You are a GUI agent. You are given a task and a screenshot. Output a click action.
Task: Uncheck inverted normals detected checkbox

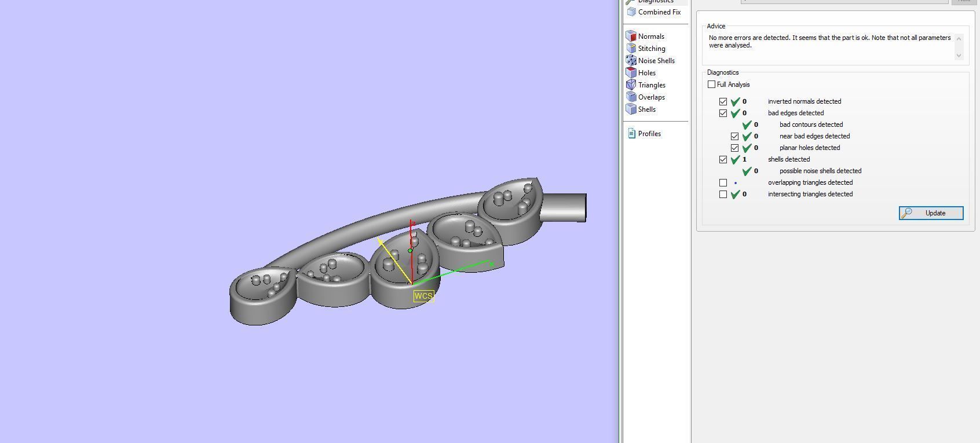point(723,101)
